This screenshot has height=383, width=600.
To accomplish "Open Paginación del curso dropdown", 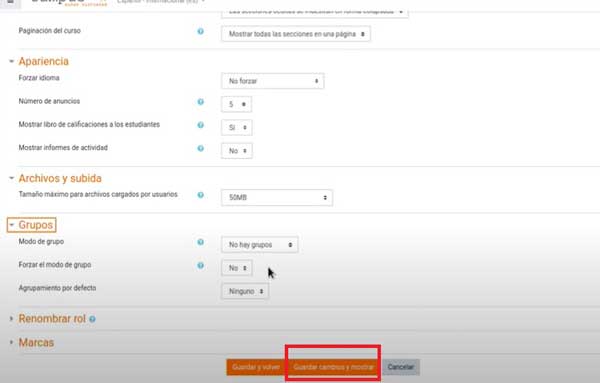I will click(296, 34).
